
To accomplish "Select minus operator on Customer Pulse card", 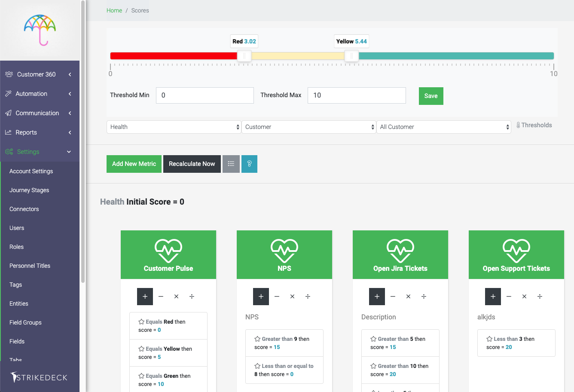I will click(161, 297).
